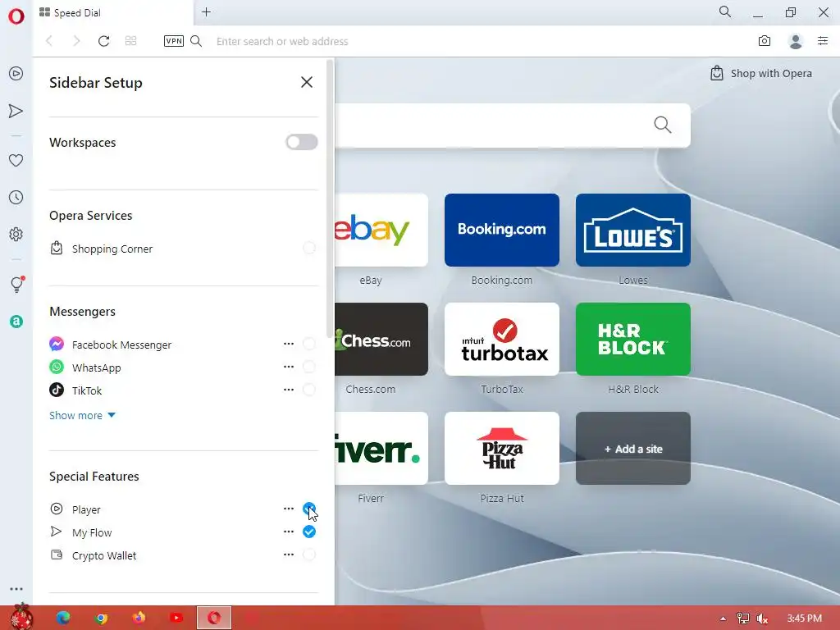840x630 pixels.
Task: Toggle the VPN badge in address bar
Action: pos(174,41)
